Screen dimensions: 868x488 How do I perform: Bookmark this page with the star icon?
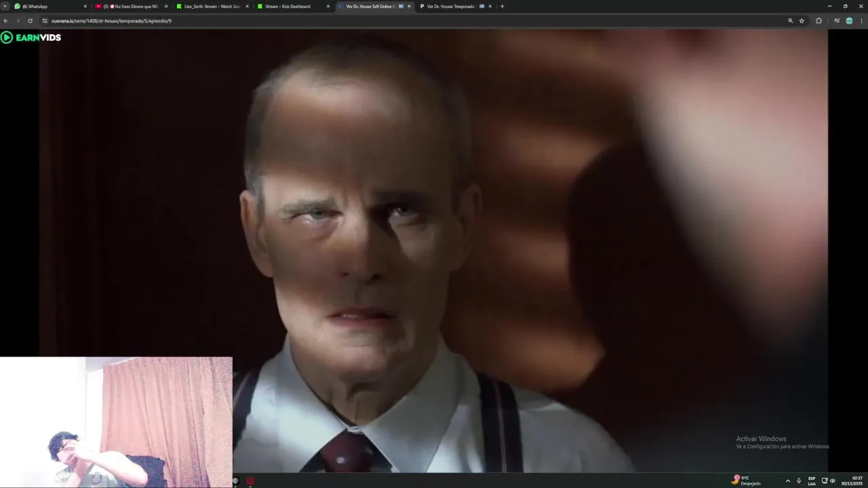(802, 21)
